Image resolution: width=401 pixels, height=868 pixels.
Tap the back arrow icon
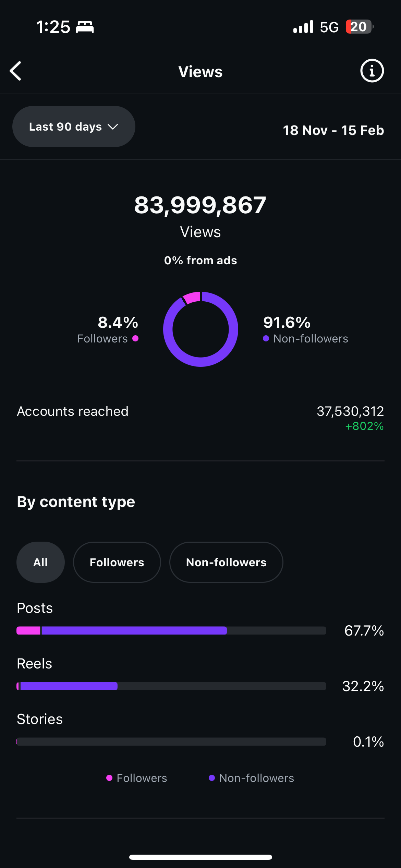[x=16, y=71]
